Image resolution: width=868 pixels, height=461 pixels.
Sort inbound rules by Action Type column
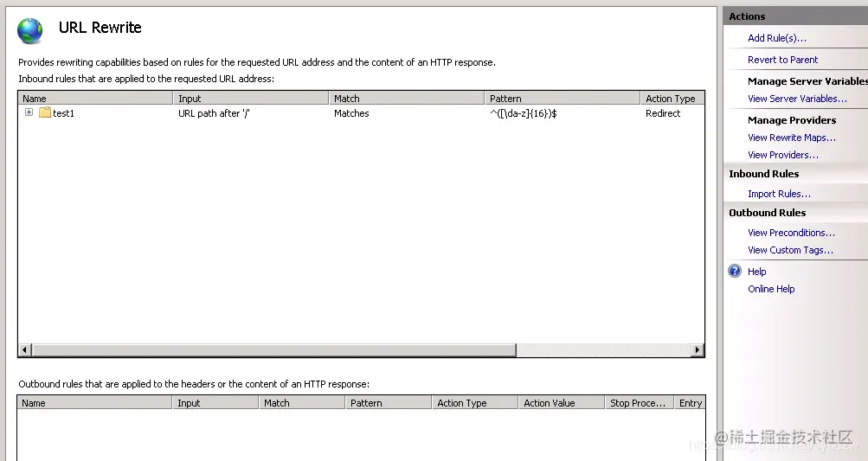672,98
